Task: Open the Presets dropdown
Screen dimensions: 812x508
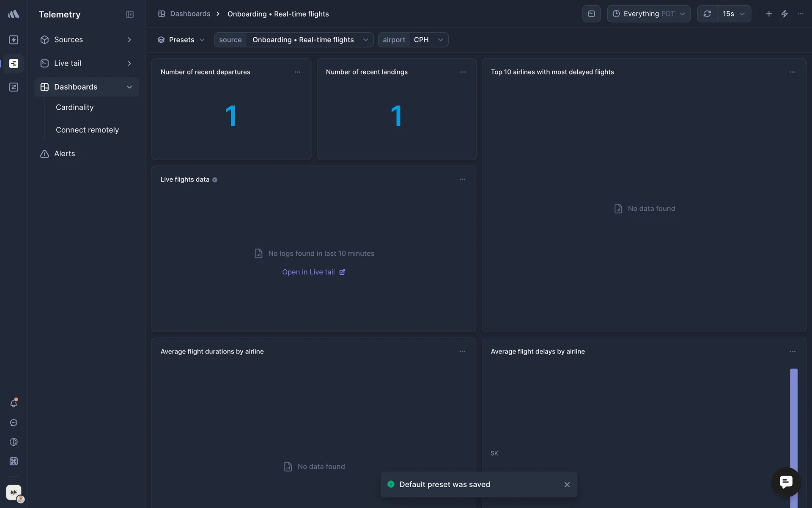Action: pyautogui.click(x=181, y=40)
